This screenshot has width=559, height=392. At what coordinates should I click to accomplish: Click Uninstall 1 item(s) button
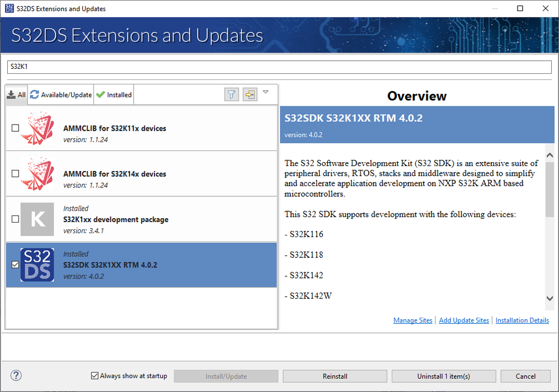click(x=444, y=376)
